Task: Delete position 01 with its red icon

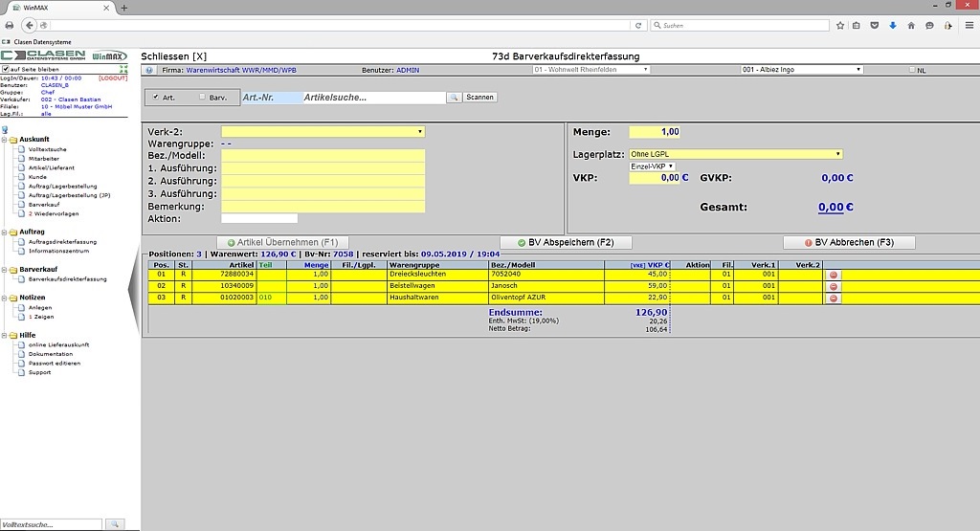Action: tap(834, 275)
